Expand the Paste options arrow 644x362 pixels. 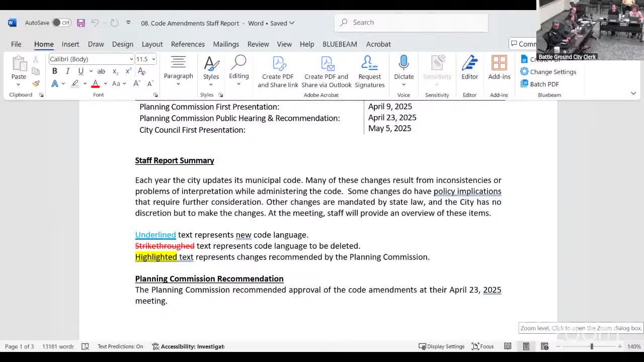pyautogui.click(x=19, y=84)
